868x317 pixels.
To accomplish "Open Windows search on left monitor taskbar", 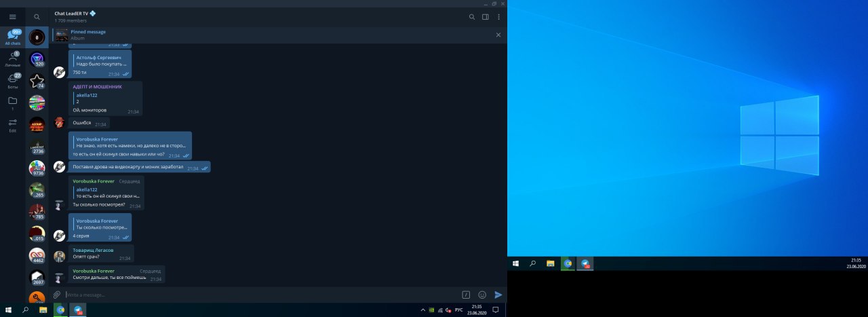I will (x=26, y=310).
